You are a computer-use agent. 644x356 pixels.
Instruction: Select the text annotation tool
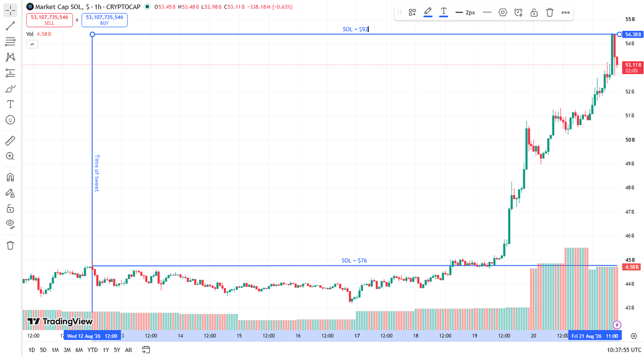click(10, 104)
